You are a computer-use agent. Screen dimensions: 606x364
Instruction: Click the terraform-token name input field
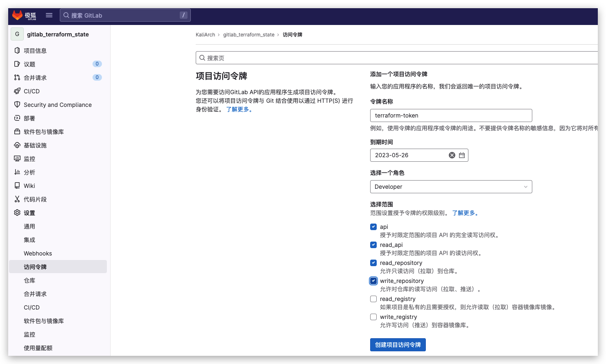[451, 115]
